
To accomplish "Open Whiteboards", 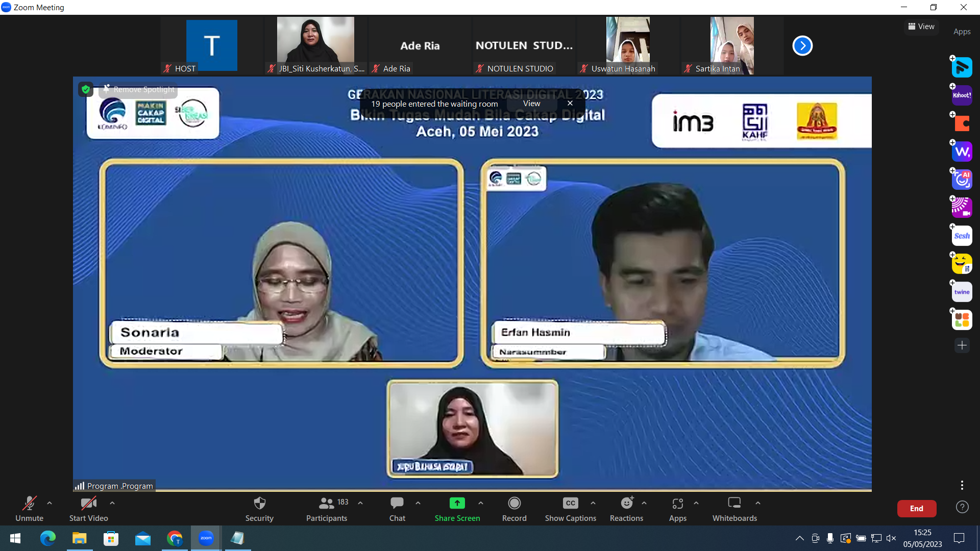I will point(734,509).
